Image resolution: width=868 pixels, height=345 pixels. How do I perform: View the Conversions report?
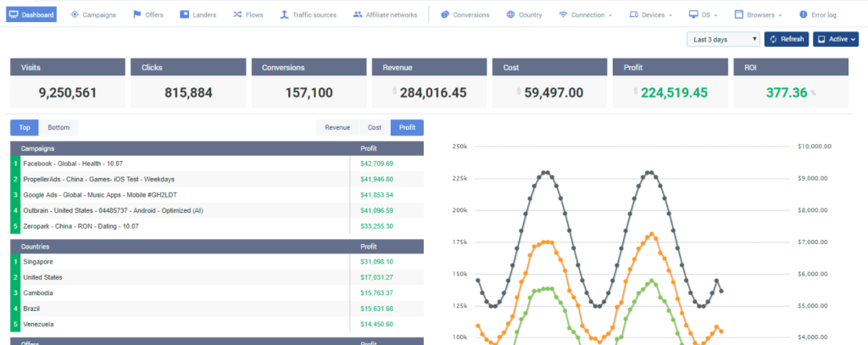[x=465, y=15]
